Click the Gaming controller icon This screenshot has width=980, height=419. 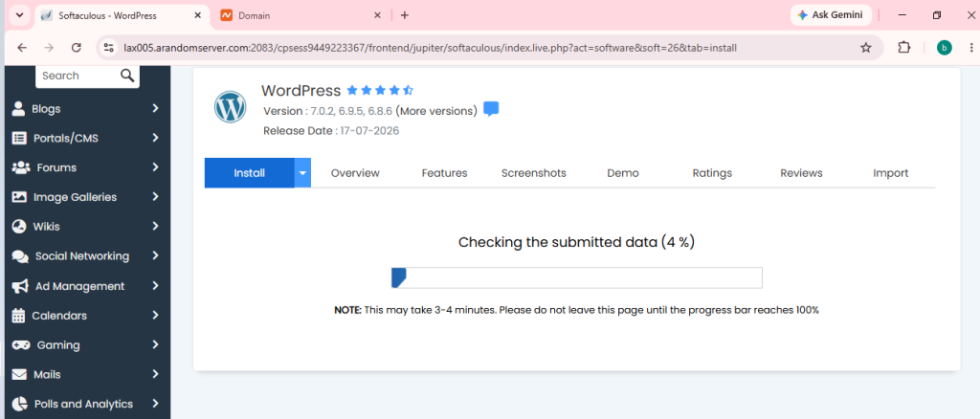[21, 344]
